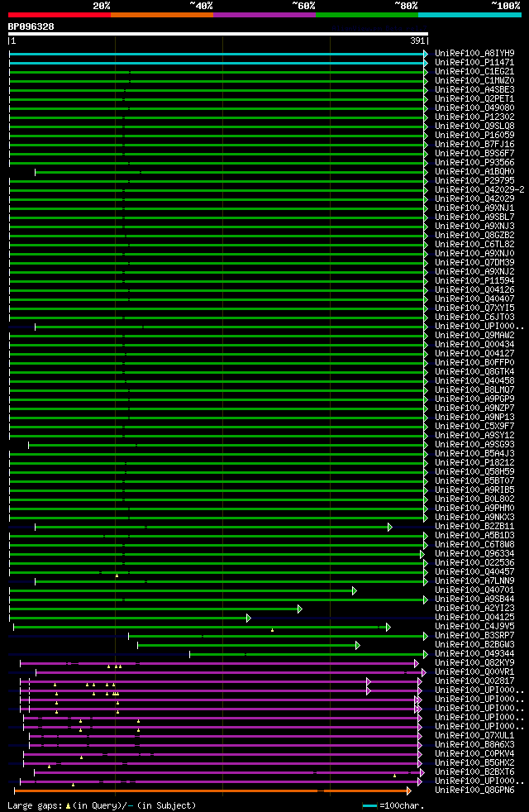Select label UniRef100_B9S6F7
This screenshot has height=812, width=529.
click(x=474, y=153)
